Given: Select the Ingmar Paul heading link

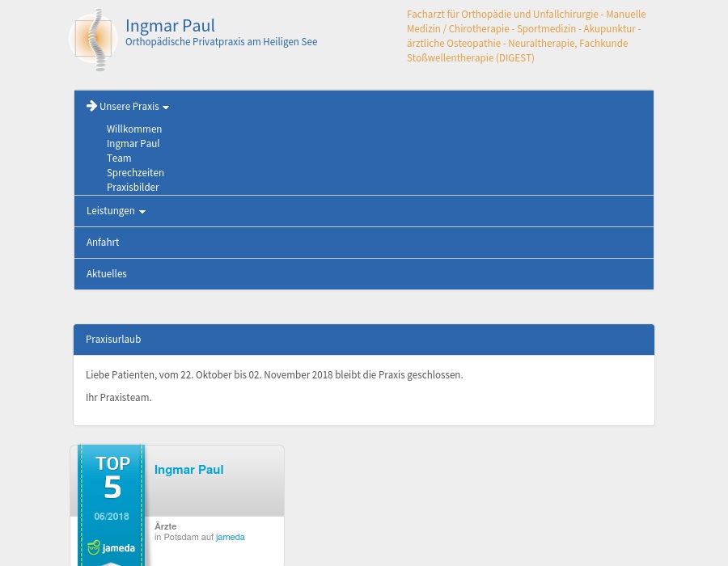Looking at the screenshot, I should (170, 25).
